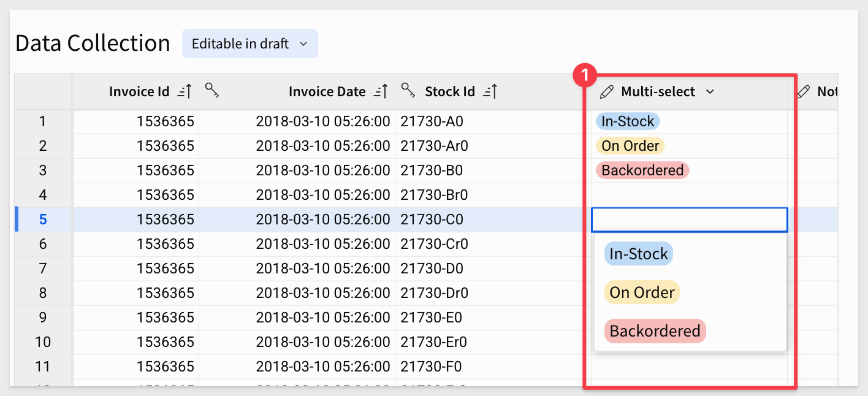
Task: Click the Backordered tag in row 3
Action: [642, 170]
